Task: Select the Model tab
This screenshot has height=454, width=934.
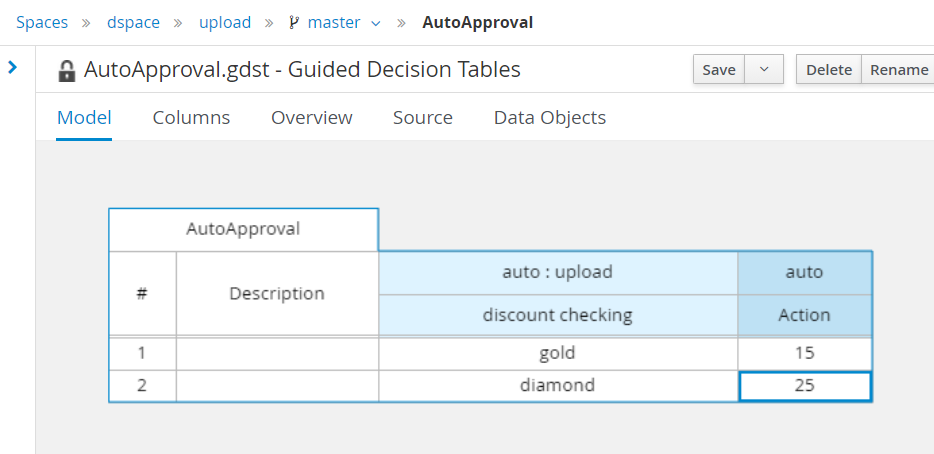Action: 84,117
